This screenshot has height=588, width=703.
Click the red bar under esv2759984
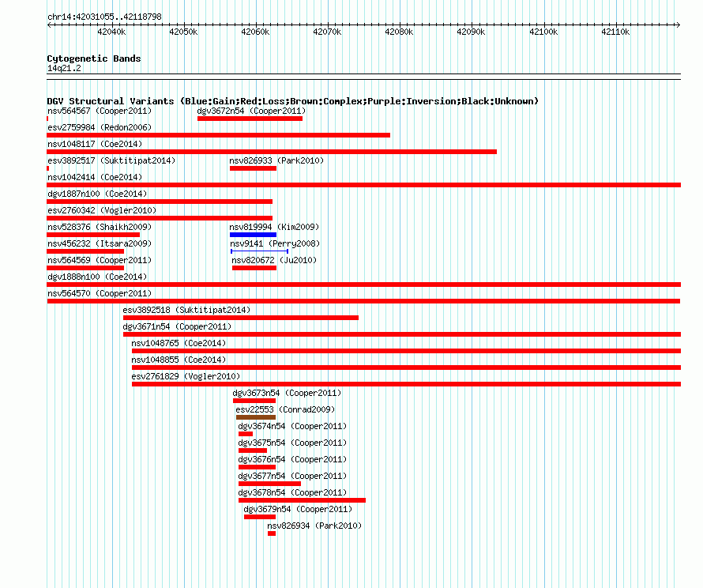click(218, 135)
